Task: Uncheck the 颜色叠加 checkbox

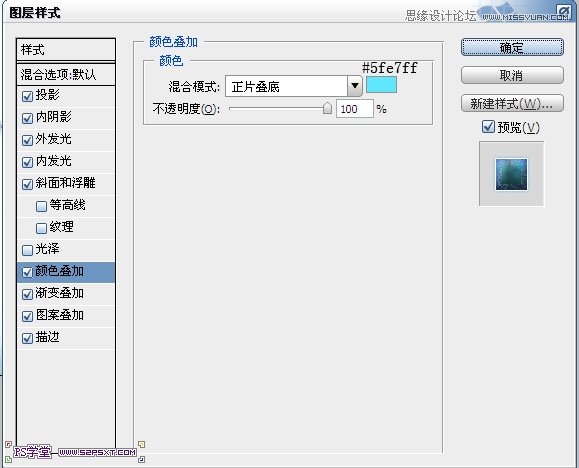Action: tap(27, 272)
